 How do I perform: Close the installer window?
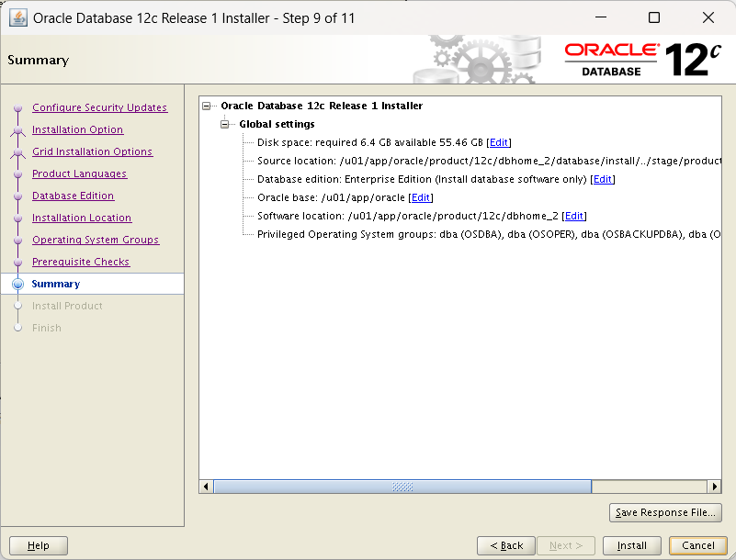pos(708,17)
